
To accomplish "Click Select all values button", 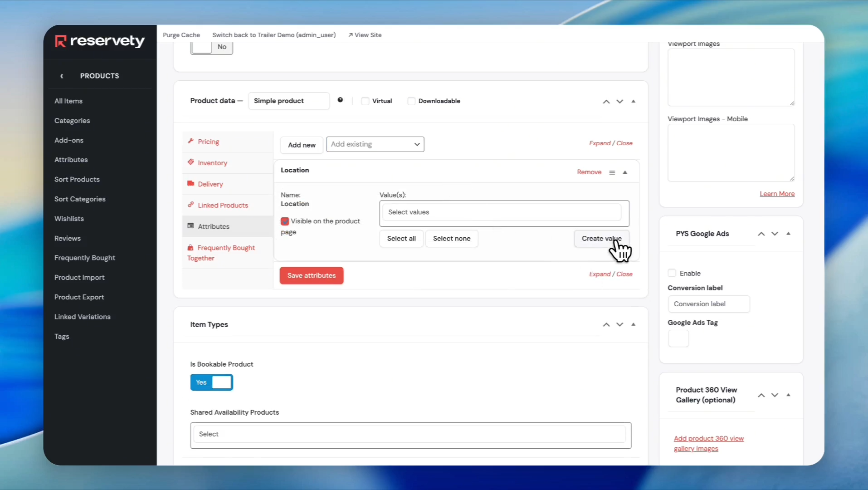I will tap(401, 239).
